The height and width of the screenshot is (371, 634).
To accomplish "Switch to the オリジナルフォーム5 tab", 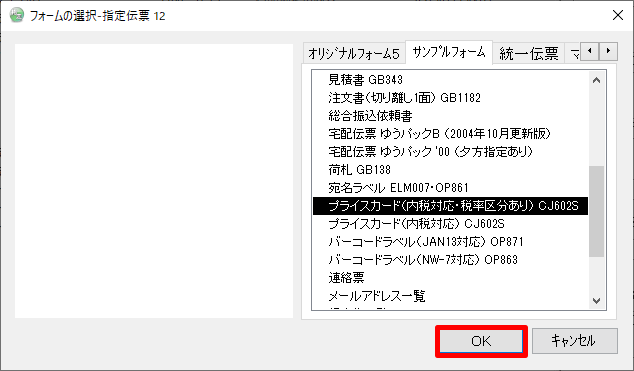I will pyautogui.click(x=354, y=53).
